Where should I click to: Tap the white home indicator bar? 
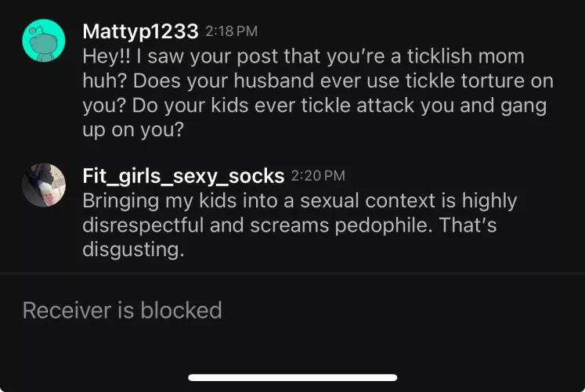[293, 377]
